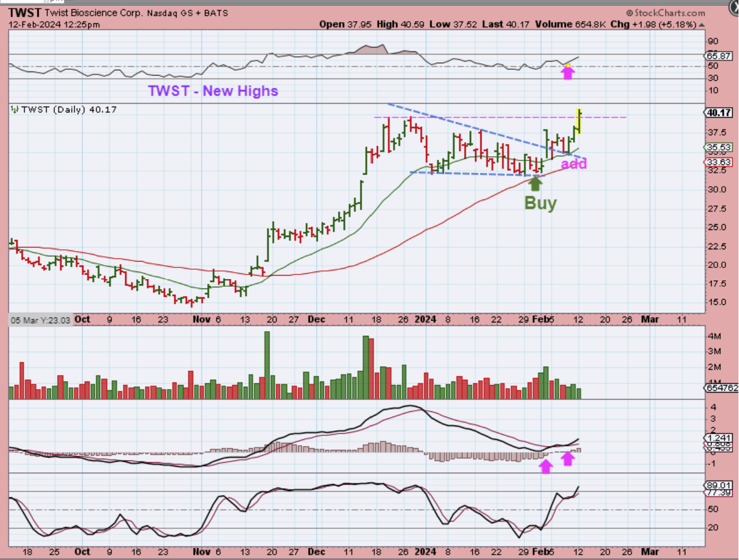Viewport: 739px width, 560px height.
Task: Click the TWST - New Highs chart title
Action: pos(213,91)
